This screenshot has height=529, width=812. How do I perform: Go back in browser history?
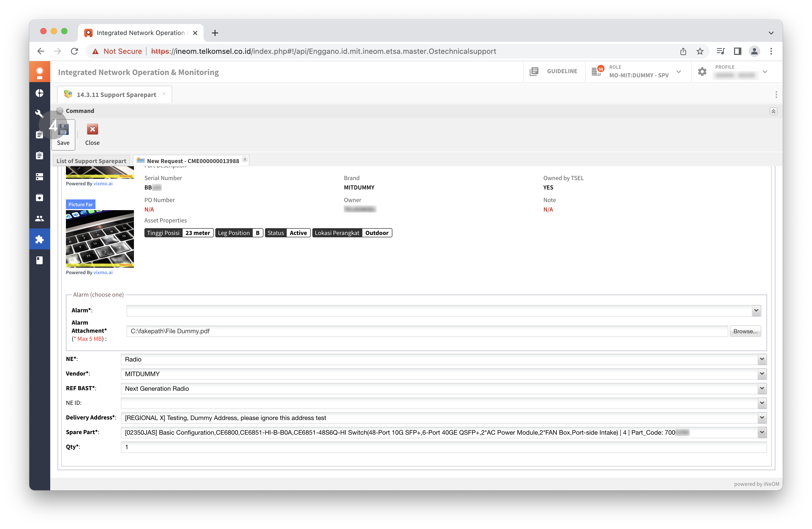41,51
